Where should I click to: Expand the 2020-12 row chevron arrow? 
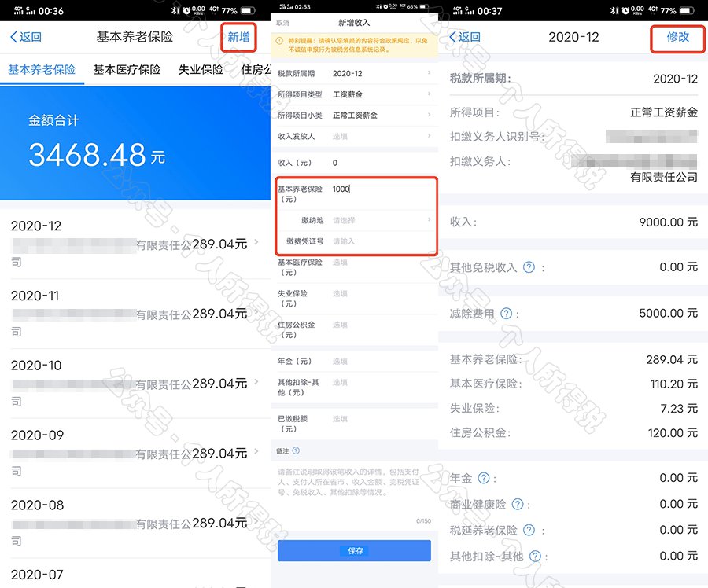tap(256, 242)
